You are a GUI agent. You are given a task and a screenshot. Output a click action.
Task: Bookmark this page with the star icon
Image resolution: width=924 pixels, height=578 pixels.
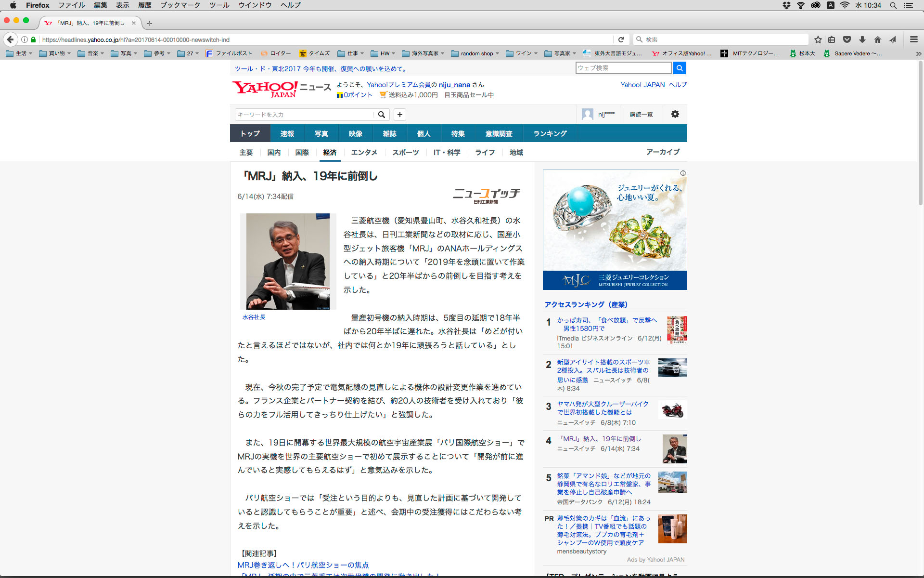(x=818, y=39)
